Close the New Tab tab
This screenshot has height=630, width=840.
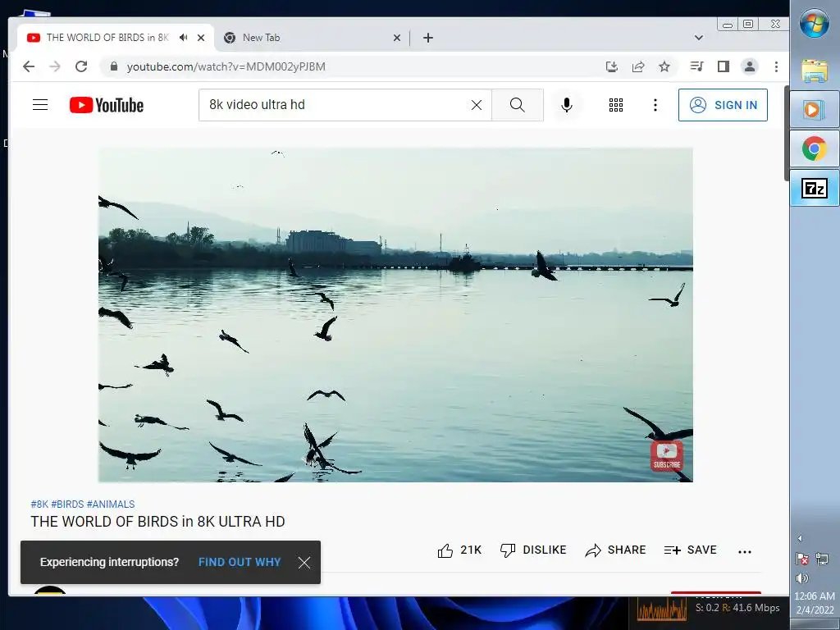397,38
